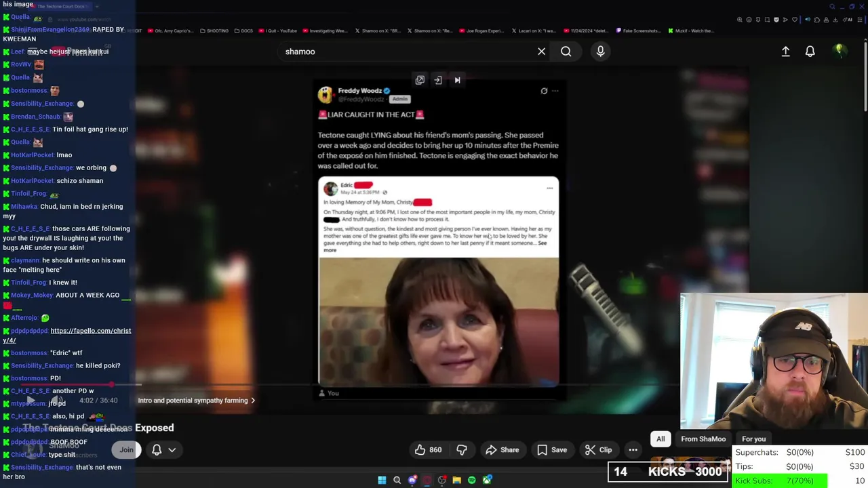Clear the search box with the X icon
Image resolution: width=868 pixels, height=488 pixels.
[x=541, y=52]
